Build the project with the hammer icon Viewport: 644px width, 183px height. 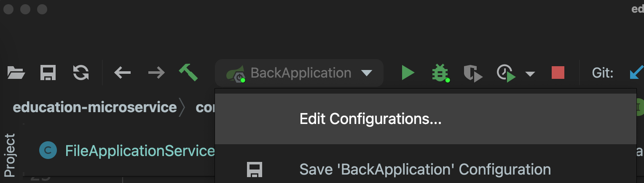coord(188,72)
